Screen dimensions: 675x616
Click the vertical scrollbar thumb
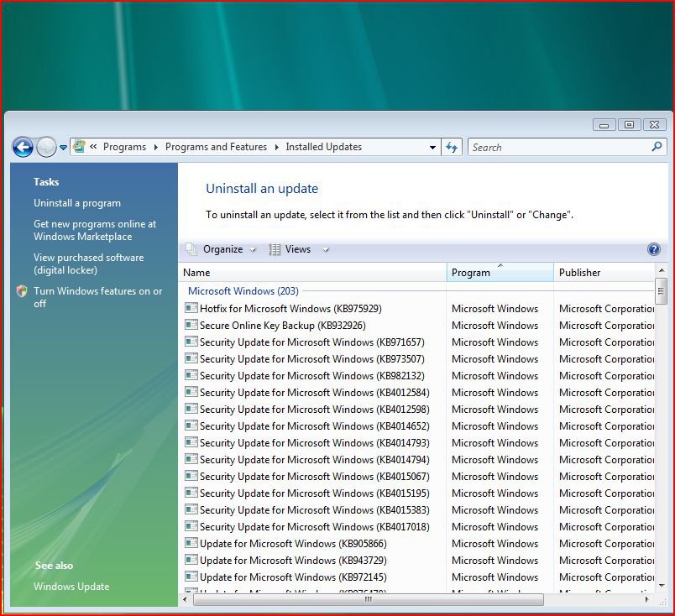pos(661,291)
